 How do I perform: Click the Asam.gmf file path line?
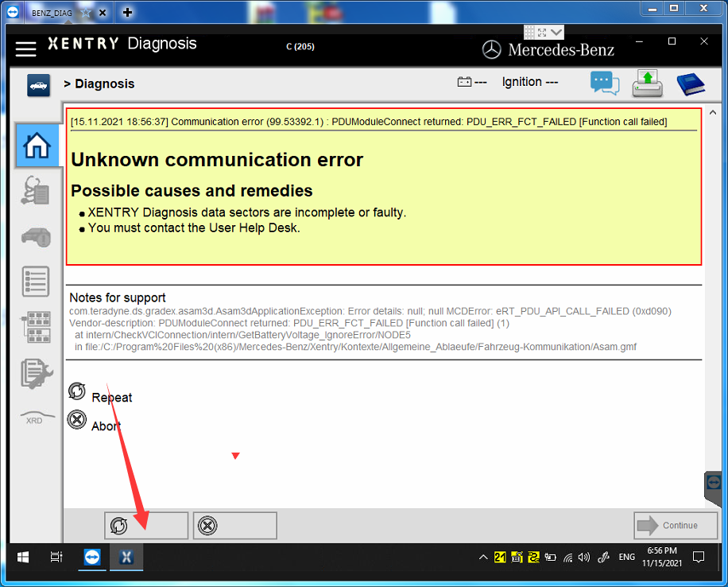pyautogui.click(x=355, y=347)
